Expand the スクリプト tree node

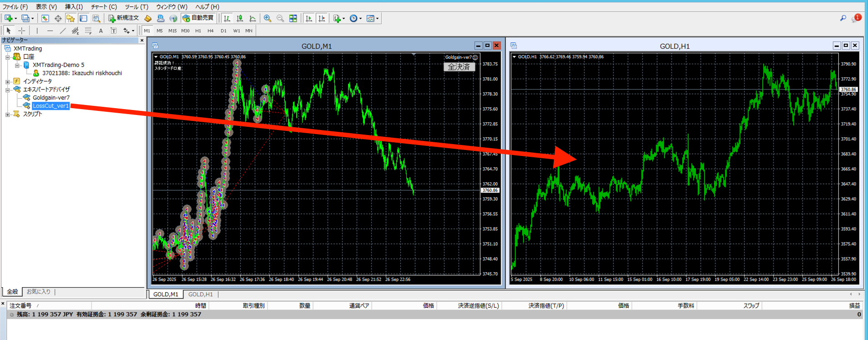pyautogui.click(x=8, y=115)
